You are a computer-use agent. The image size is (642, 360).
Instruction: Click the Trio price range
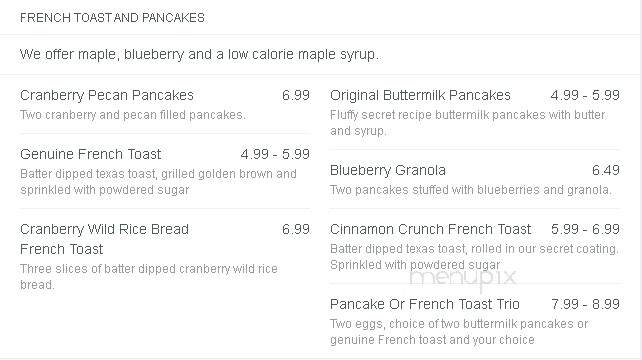pyautogui.click(x=585, y=304)
